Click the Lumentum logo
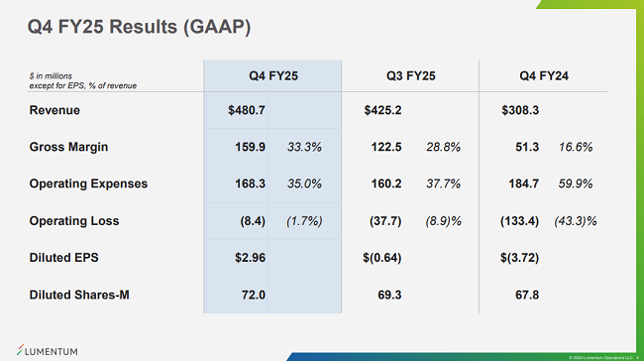Image resolution: width=644 pixels, height=361 pixels. [48, 350]
